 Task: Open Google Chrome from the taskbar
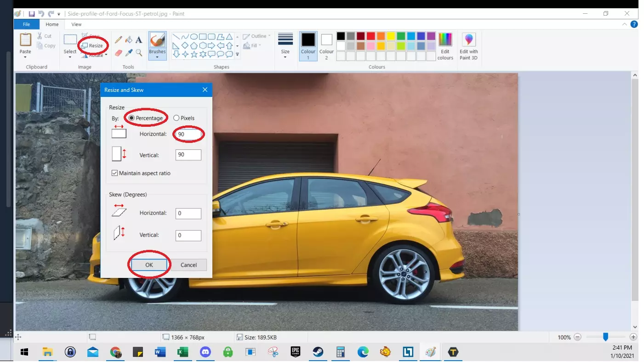point(116,352)
